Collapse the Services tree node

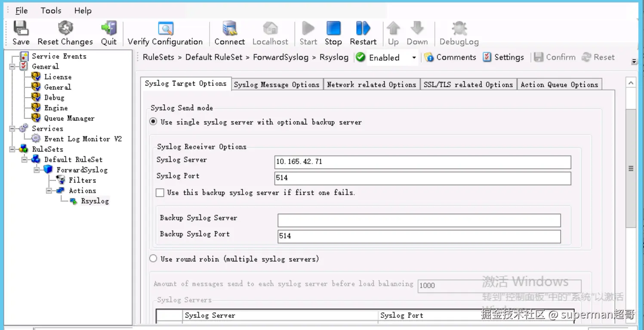12,128
